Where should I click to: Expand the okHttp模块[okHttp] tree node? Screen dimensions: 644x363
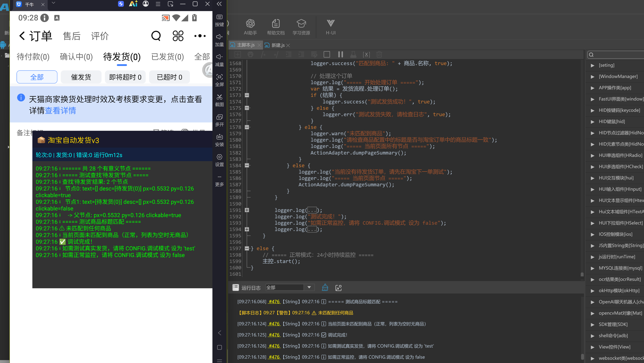coord(592,291)
